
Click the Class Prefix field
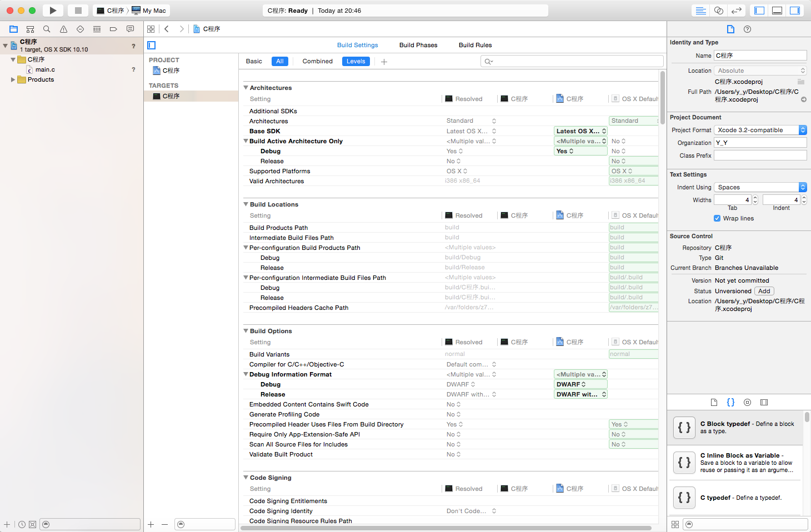click(760, 155)
